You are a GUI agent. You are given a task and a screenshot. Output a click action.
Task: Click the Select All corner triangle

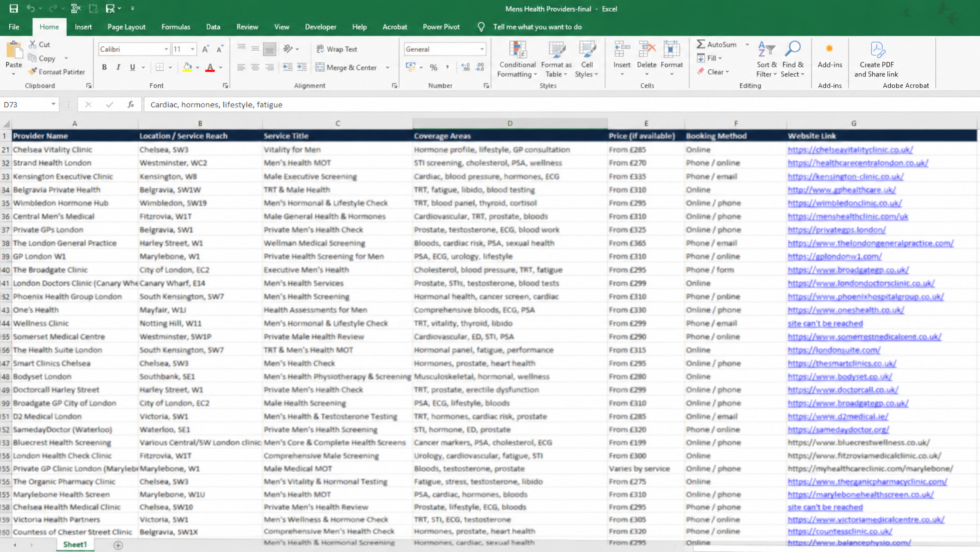[x=6, y=124]
